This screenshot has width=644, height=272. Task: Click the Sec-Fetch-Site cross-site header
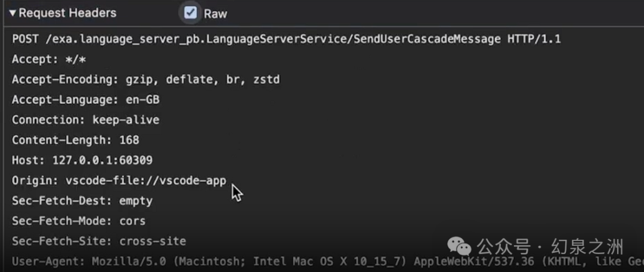click(x=99, y=241)
